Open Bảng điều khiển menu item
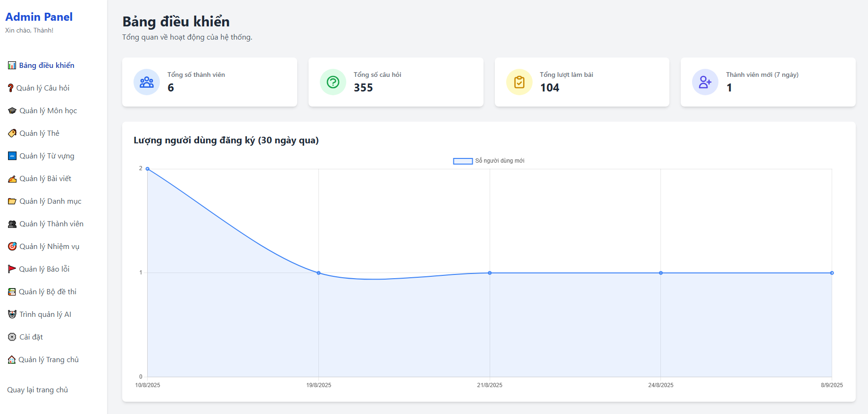Viewport: 868px width, 414px height. click(x=46, y=65)
